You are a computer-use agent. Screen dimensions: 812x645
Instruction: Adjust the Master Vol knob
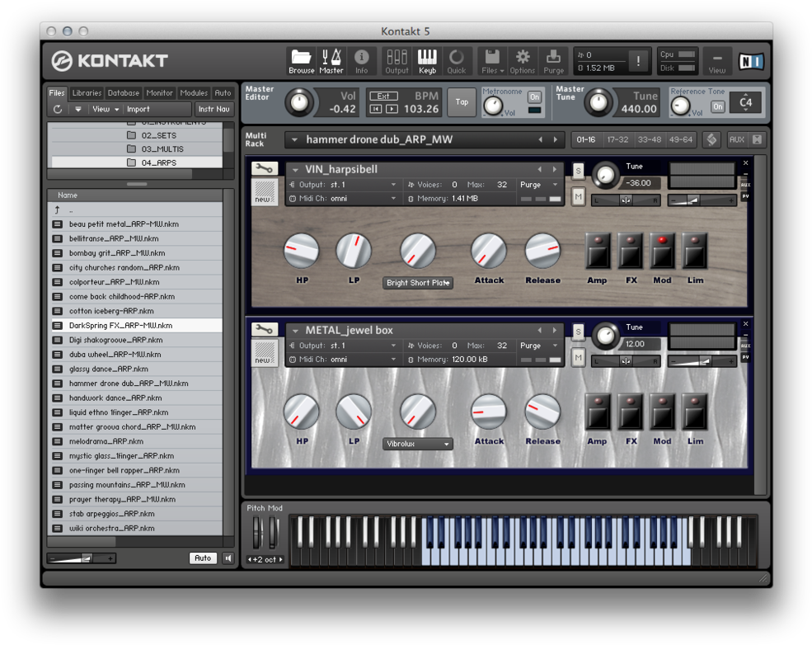298,102
